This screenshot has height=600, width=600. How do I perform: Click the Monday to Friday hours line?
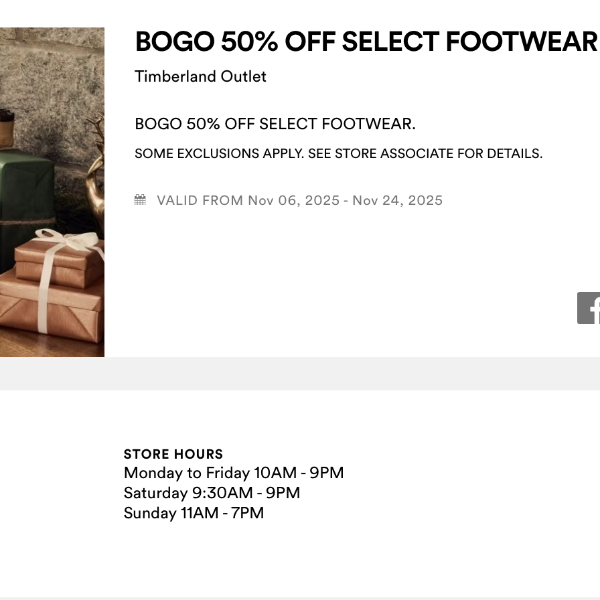(233, 473)
